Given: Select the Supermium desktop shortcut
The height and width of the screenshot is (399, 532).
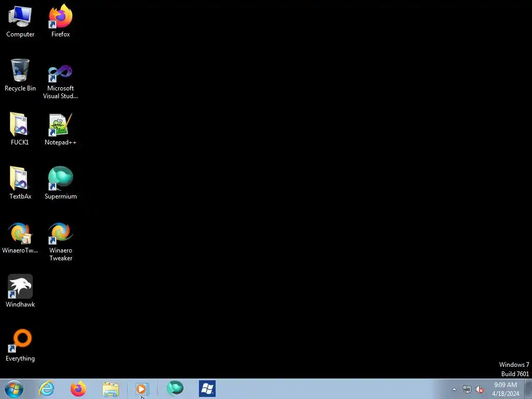Looking at the screenshot, I should point(60,183).
